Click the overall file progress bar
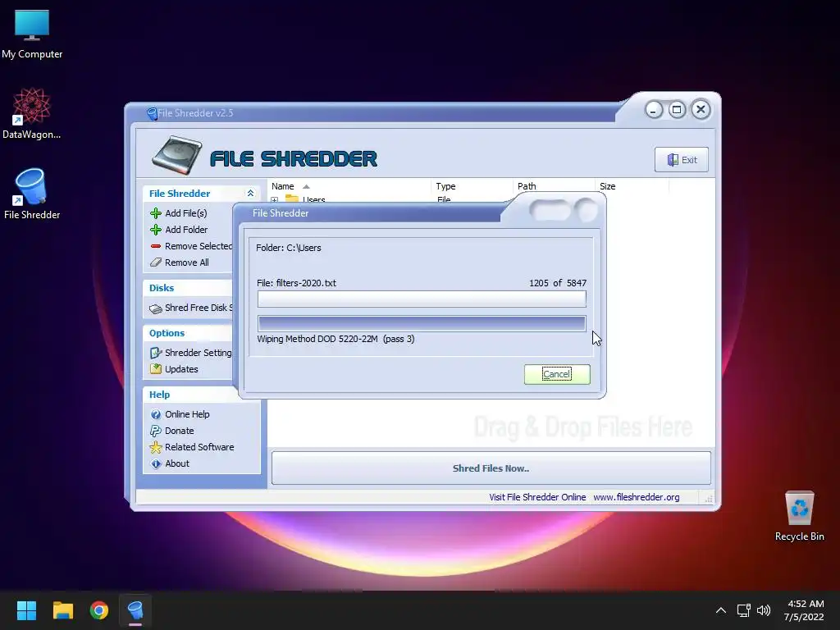This screenshot has height=630, width=840. pos(422,299)
